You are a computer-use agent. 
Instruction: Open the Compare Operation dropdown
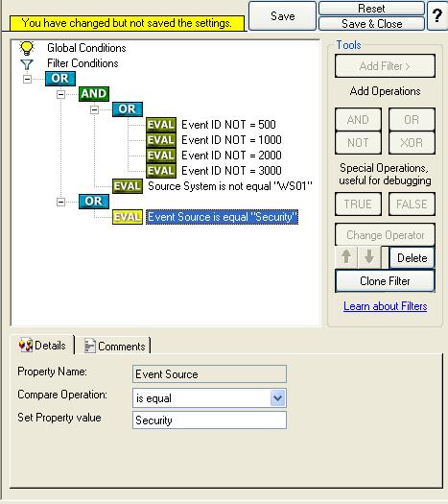click(x=278, y=398)
